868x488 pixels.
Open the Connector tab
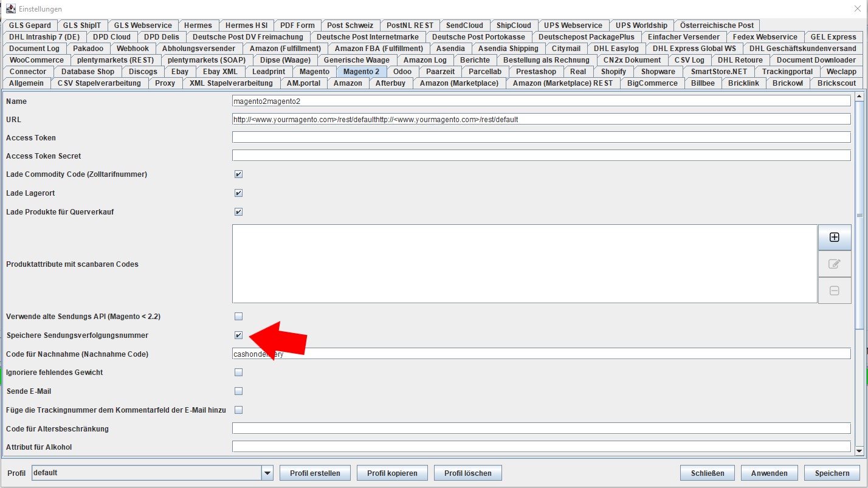[28, 72]
